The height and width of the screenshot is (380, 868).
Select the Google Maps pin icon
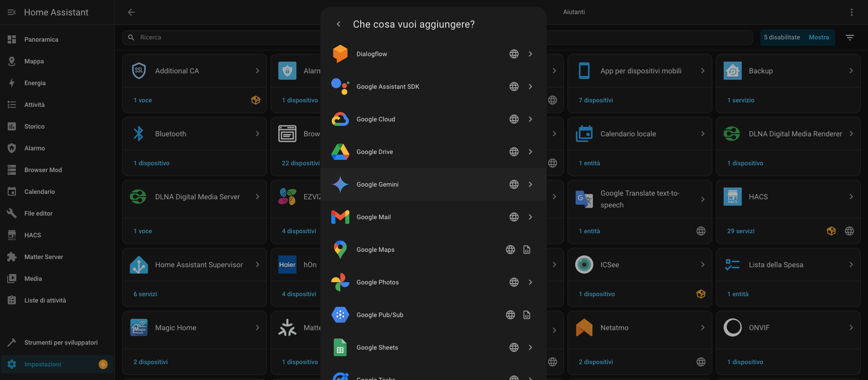click(340, 250)
